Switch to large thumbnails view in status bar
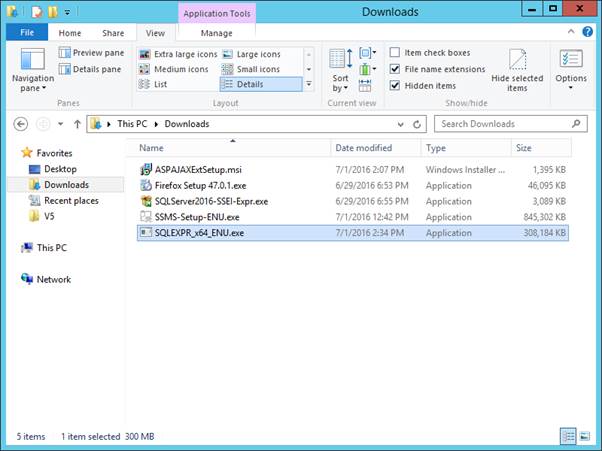Image resolution: width=602 pixels, height=451 pixels. point(584,436)
